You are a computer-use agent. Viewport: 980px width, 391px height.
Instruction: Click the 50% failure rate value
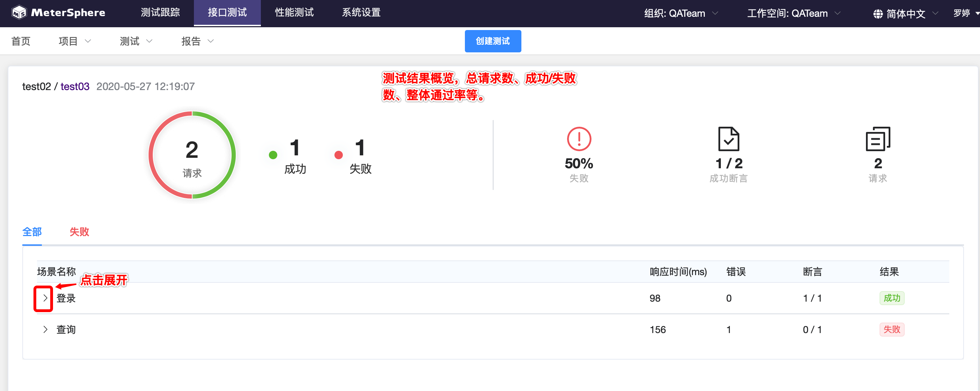(579, 163)
